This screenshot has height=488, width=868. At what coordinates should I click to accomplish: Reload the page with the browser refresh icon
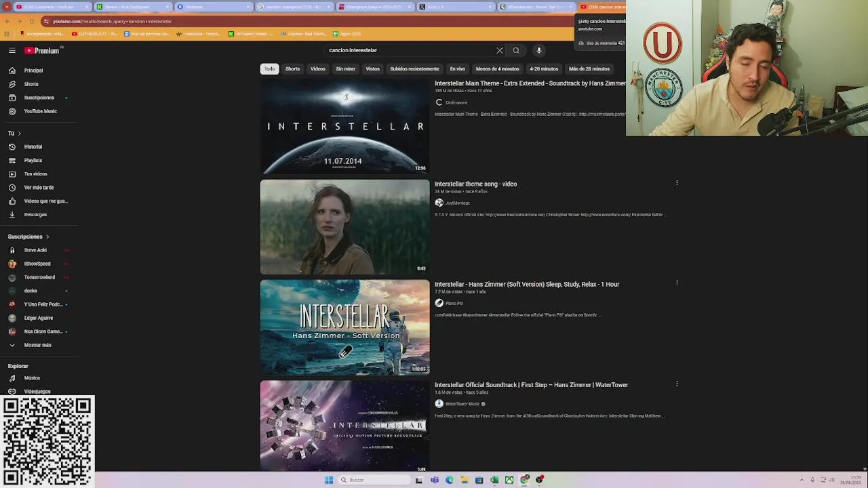[32, 21]
